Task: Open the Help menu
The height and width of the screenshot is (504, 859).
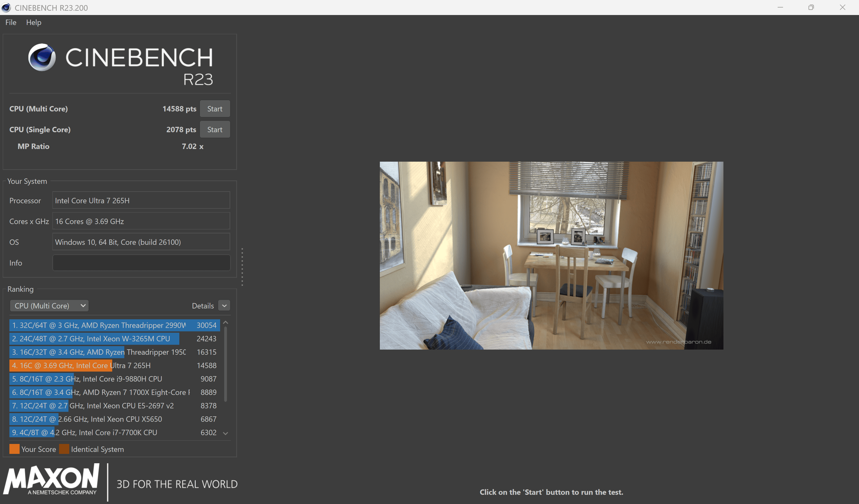Action: tap(33, 23)
